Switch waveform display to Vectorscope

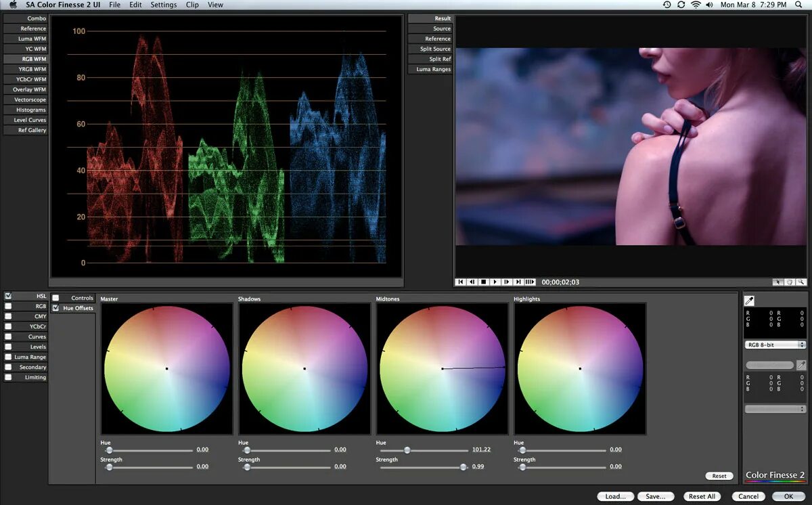tap(27, 99)
